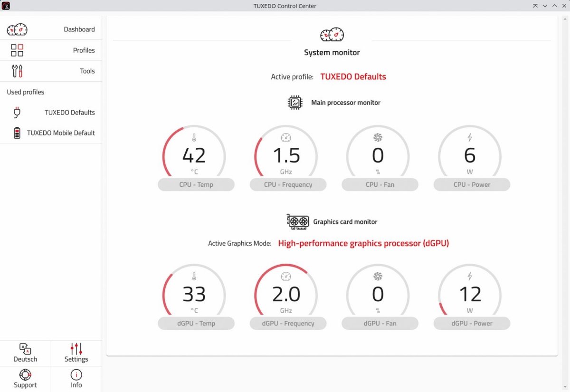The image size is (570, 392).
Task: Click the High-performance graphics processor (dGPU) mode text
Action: [363, 243]
